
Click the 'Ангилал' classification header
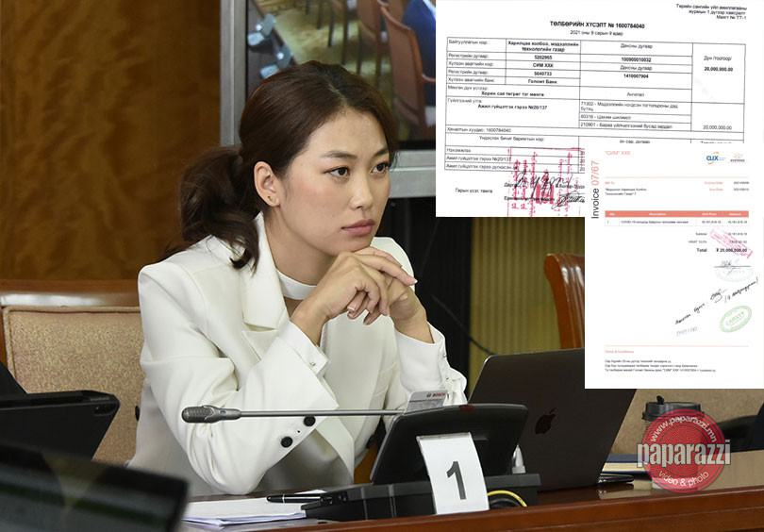636,96
